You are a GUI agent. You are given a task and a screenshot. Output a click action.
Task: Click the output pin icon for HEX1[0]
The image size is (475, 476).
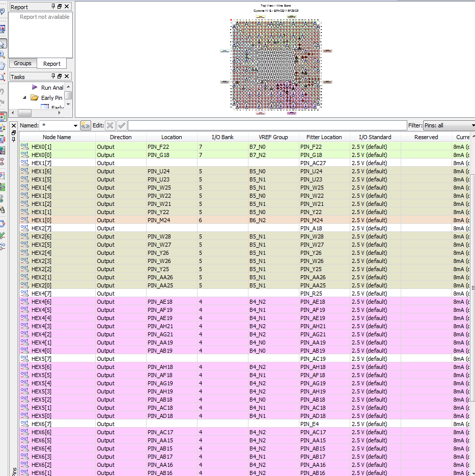[x=24, y=220]
